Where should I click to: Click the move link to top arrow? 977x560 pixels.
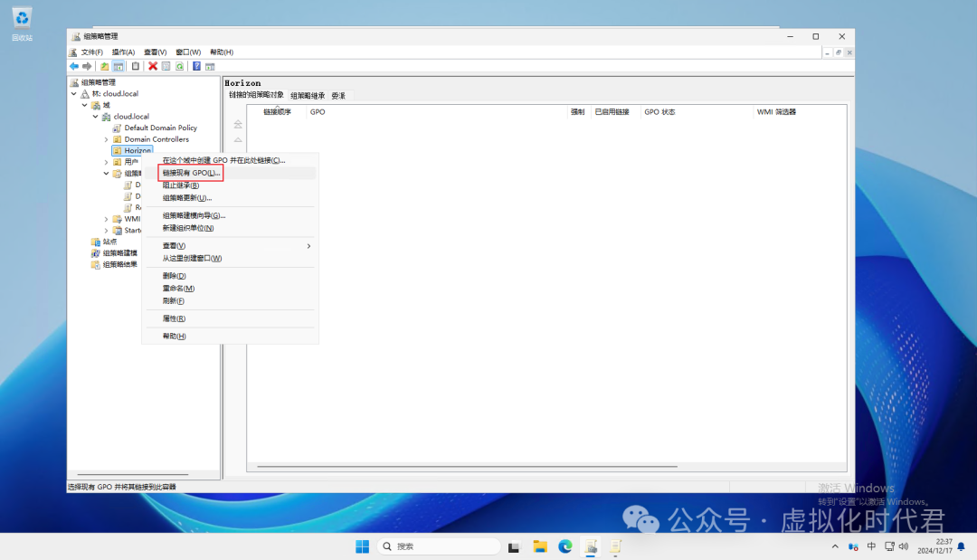coord(238,125)
